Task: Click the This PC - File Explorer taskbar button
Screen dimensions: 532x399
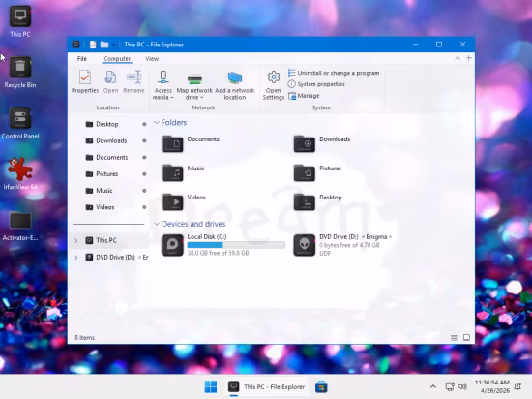Action: pos(267,386)
